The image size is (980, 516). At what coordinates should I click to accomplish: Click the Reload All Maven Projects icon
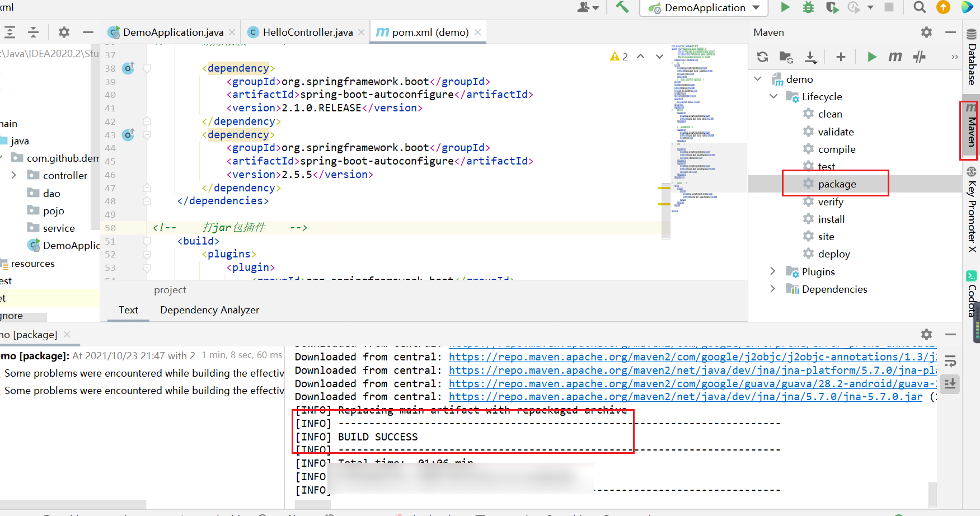coord(762,57)
